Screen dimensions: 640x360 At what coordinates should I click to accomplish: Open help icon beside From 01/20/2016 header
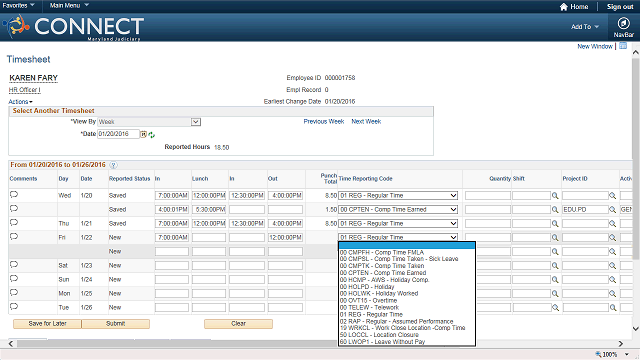tap(113, 165)
